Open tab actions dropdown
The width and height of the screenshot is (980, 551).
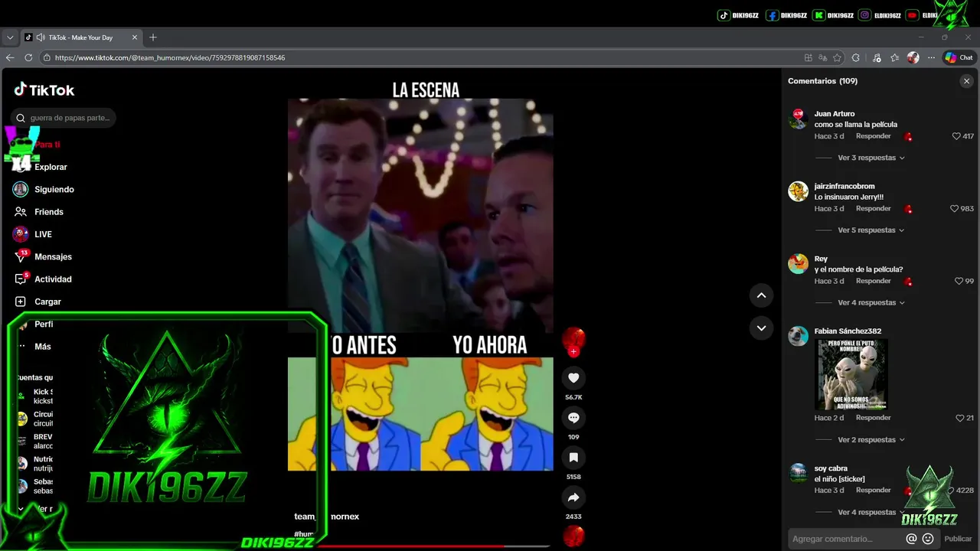tap(10, 37)
